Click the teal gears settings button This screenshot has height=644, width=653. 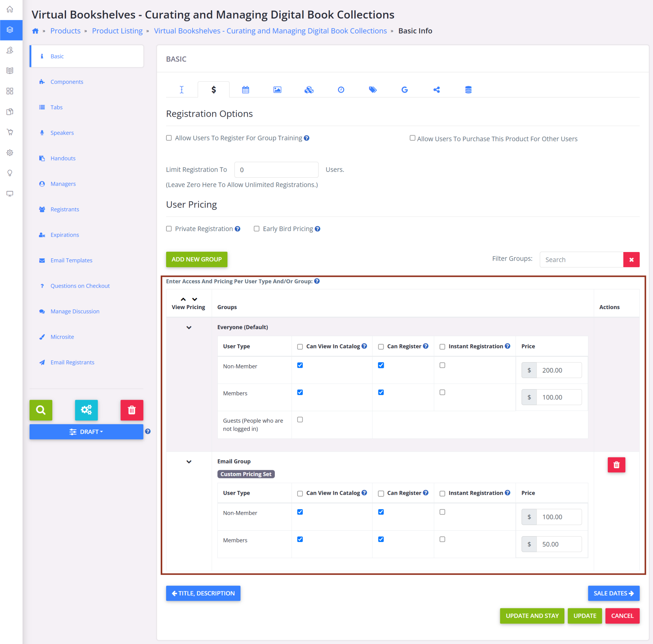[x=86, y=410]
